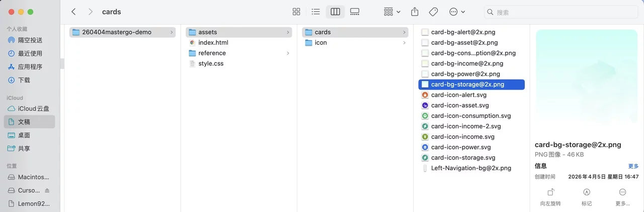Go back with the back arrow
This screenshot has width=644, height=212.
[73, 12]
